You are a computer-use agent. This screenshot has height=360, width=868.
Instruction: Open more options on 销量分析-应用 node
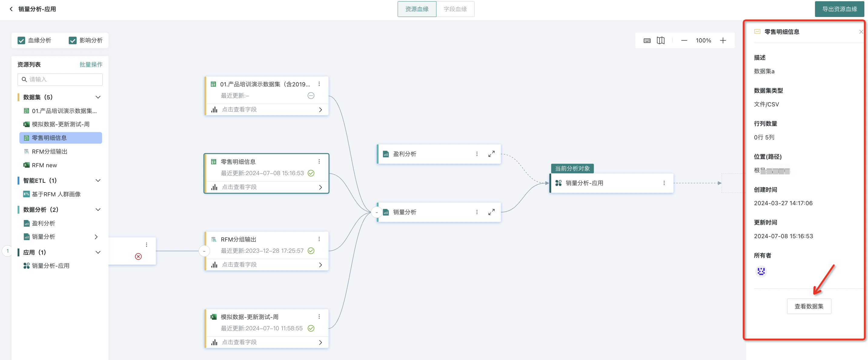coord(664,183)
